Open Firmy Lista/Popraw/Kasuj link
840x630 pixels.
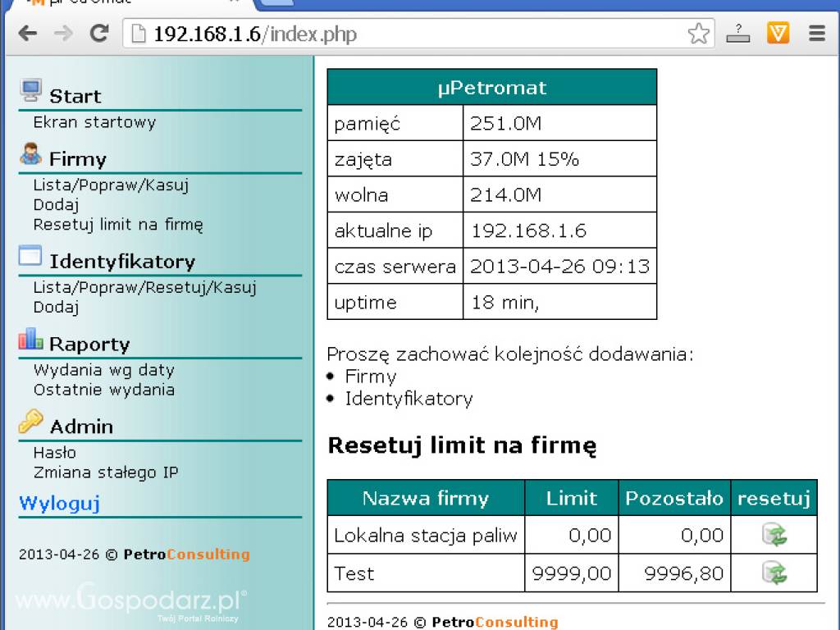pyautogui.click(x=111, y=185)
